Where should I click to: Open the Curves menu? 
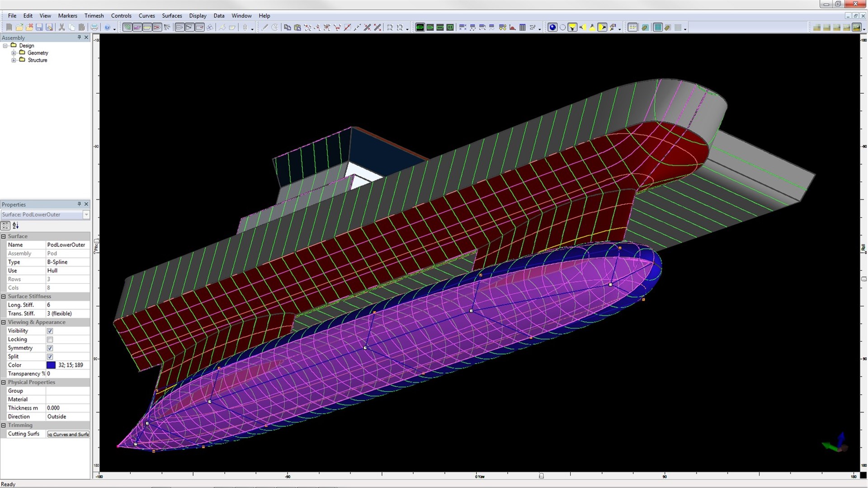coord(146,15)
